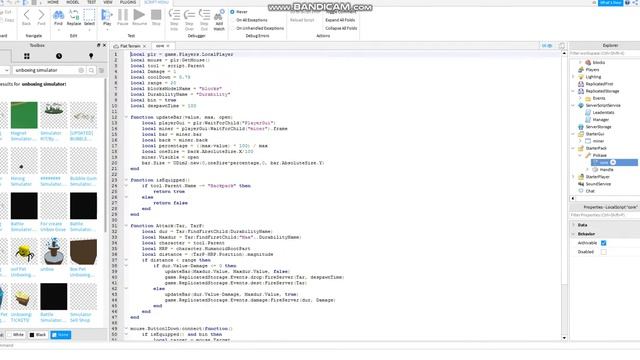
Task: Click the plus icon on selected script
Action: tap(613, 162)
